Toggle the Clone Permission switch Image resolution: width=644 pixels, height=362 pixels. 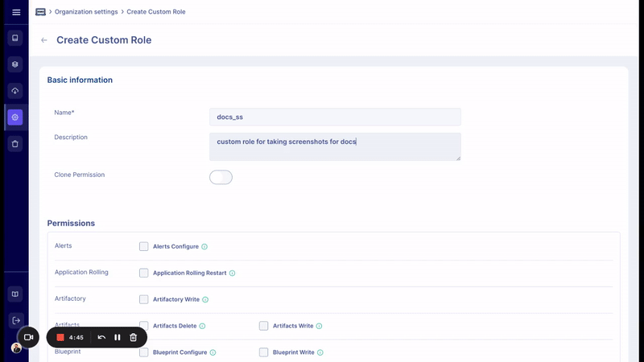tap(221, 177)
